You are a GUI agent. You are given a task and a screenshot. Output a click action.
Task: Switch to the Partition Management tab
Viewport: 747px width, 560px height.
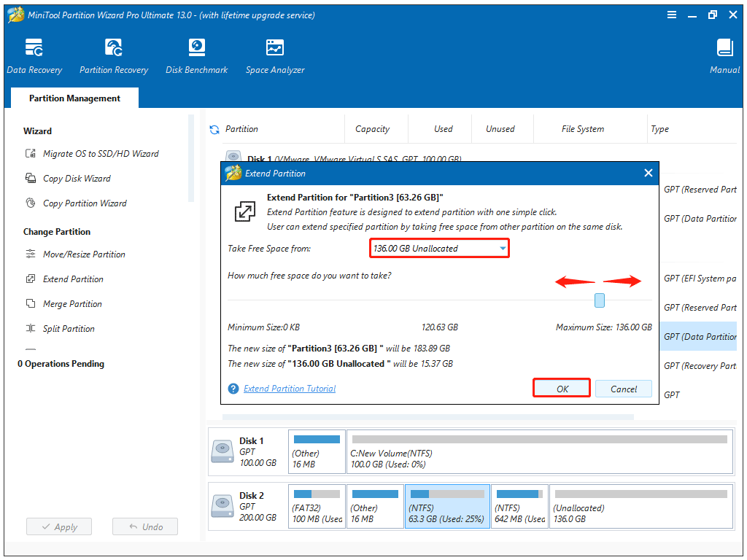pos(74,98)
